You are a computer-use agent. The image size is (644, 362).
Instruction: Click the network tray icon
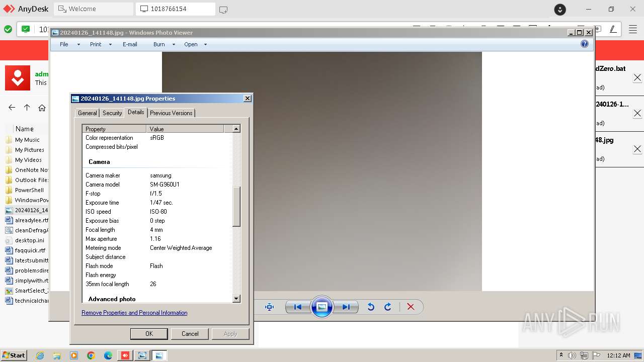click(584, 355)
